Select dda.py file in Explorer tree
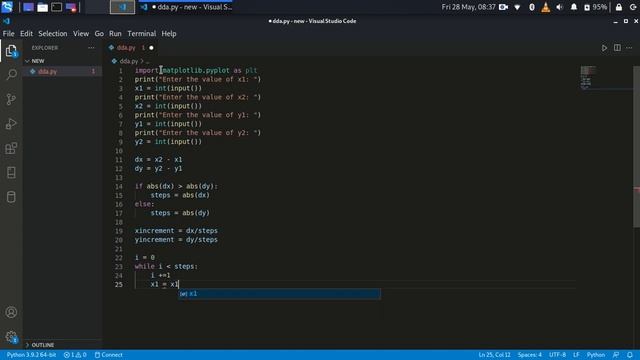The image size is (640, 360). pyautogui.click(x=61, y=71)
